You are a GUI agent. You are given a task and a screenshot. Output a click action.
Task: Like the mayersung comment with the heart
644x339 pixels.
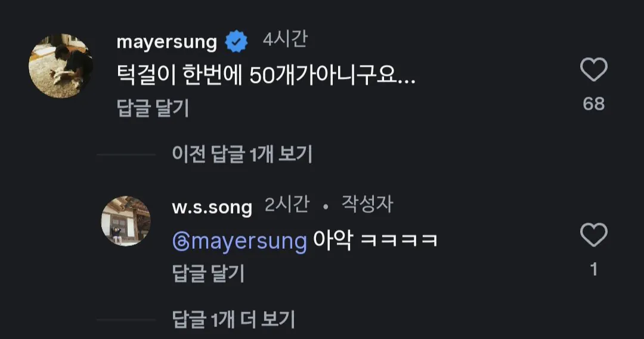[593, 71]
